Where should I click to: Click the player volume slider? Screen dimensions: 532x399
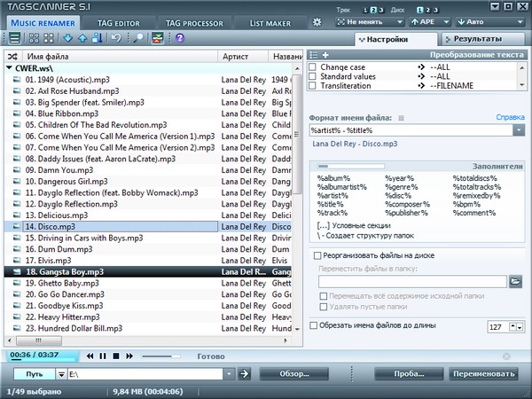click(x=160, y=356)
